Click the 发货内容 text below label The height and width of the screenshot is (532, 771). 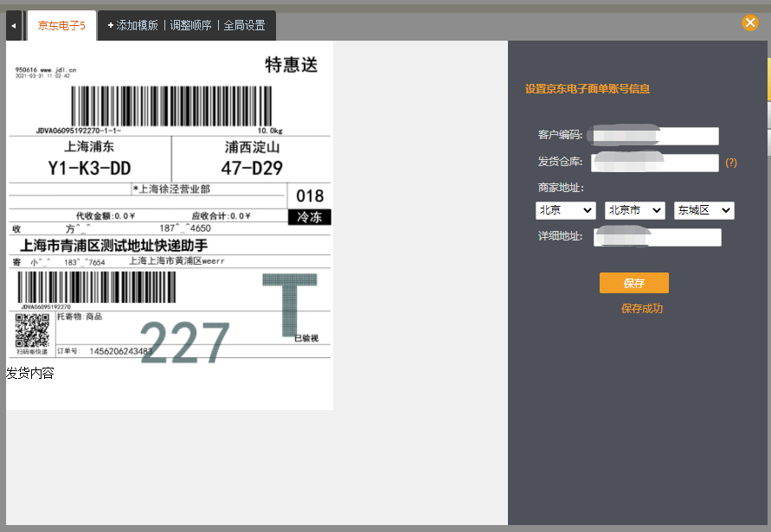tap(30, 373)
